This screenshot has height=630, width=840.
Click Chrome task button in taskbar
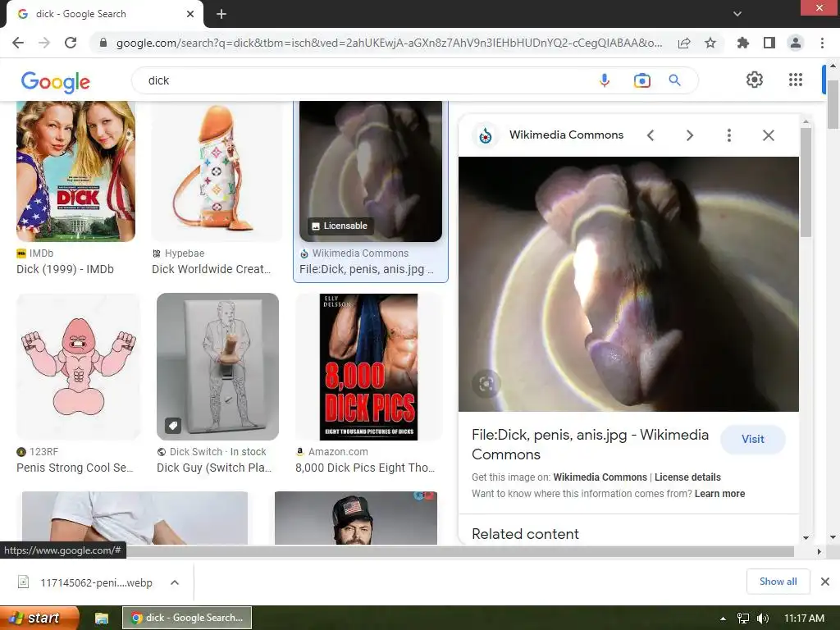click(187, 619)
